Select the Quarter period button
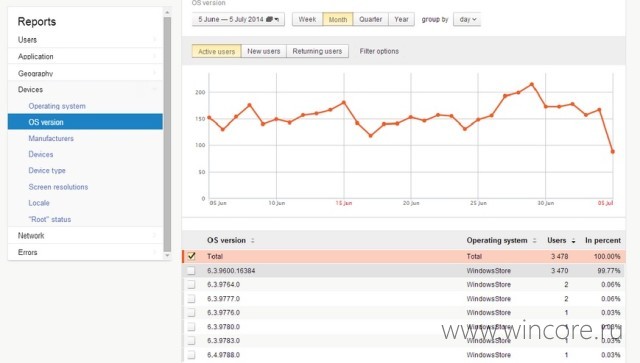The width and height of the screenshot is (640, 363). 370,19
